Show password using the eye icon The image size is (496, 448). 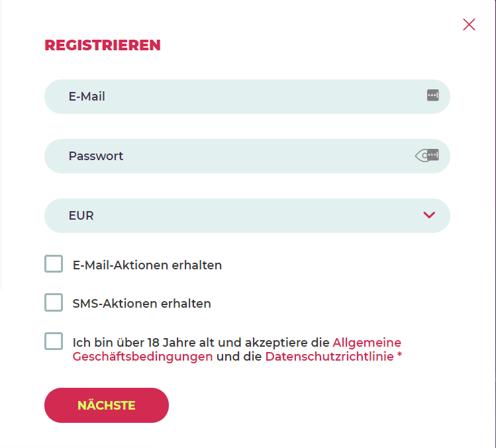pyautogui.click(x=420, y=156)
